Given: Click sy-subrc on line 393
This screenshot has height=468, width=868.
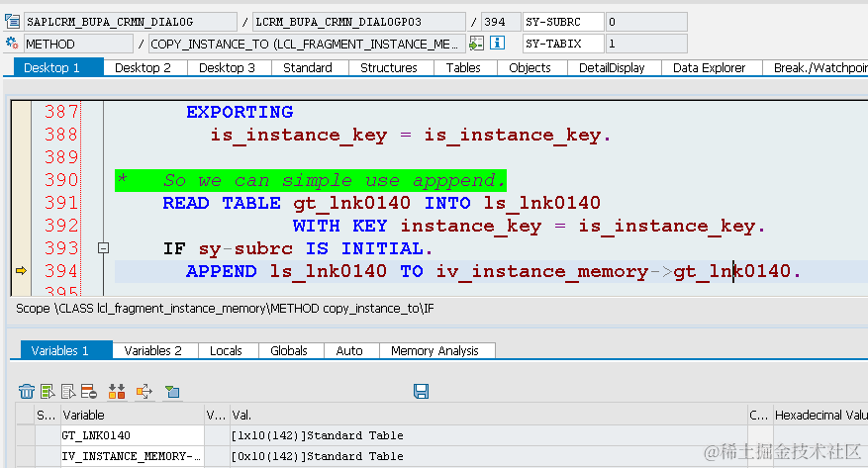Looking at the screenshot, I should pyautogui.click(x=245, y=249).
